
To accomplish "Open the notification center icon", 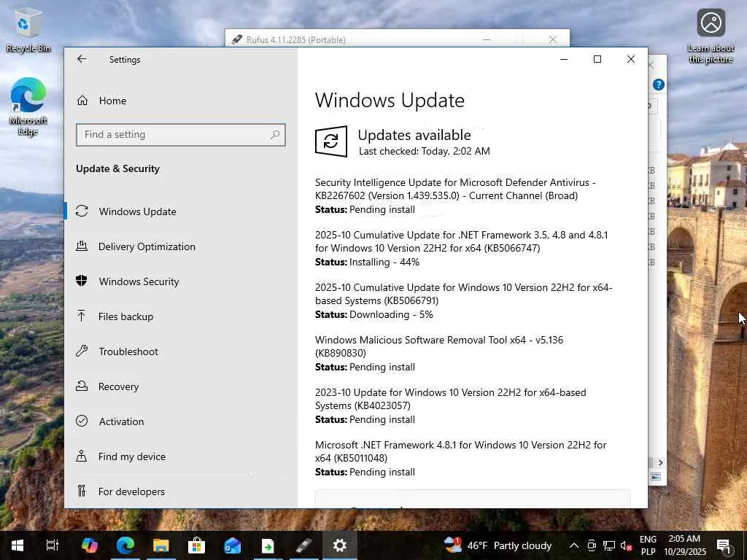I will [724, 545].
